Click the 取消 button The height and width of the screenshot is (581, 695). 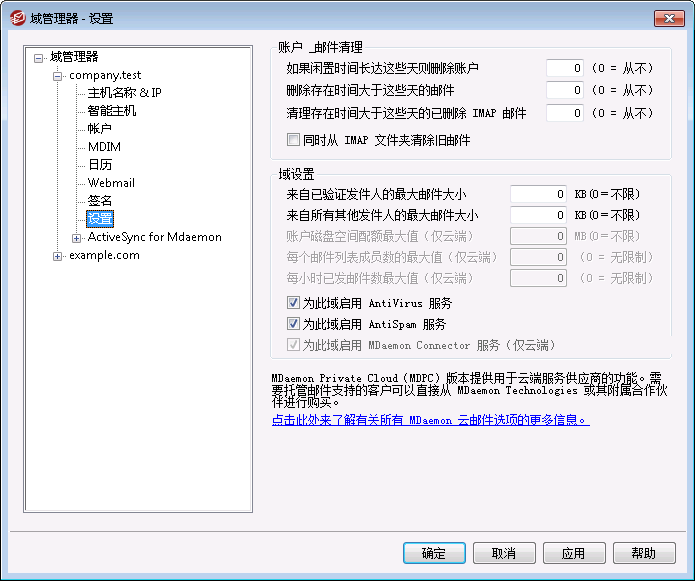click(504, 553)
